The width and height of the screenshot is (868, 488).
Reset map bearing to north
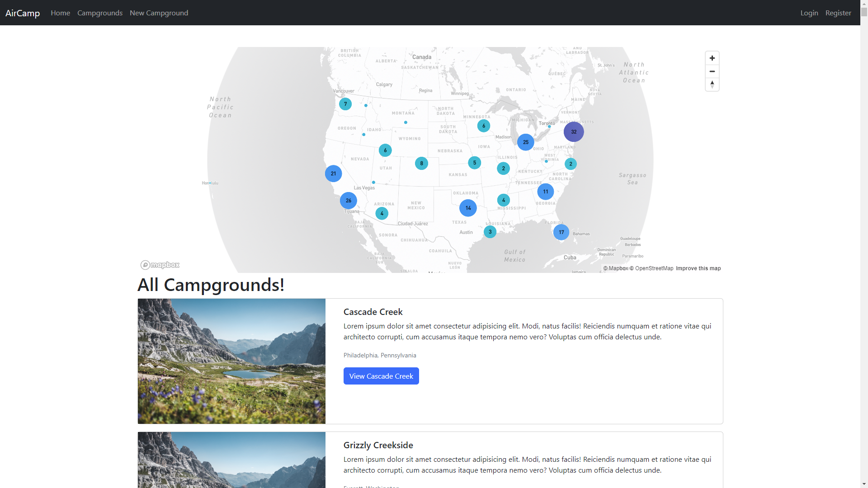pos(712,84)
